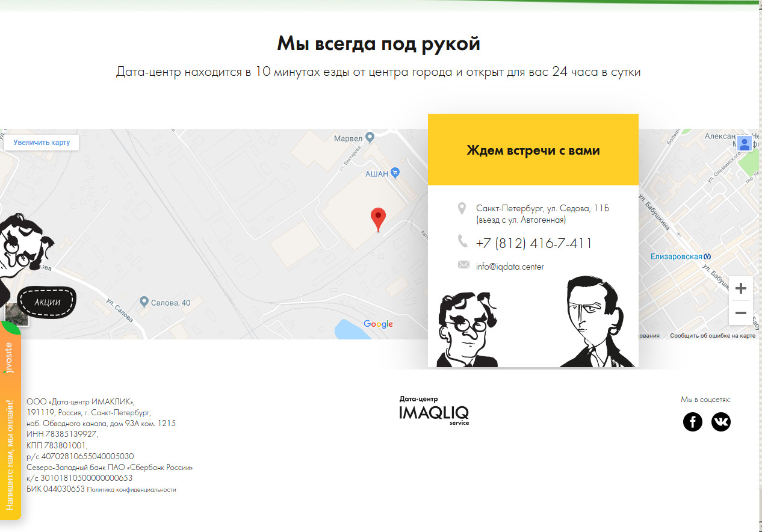Open the IMAQLIQ service logo
Viewport: 762px width, 532px height.
434,410
